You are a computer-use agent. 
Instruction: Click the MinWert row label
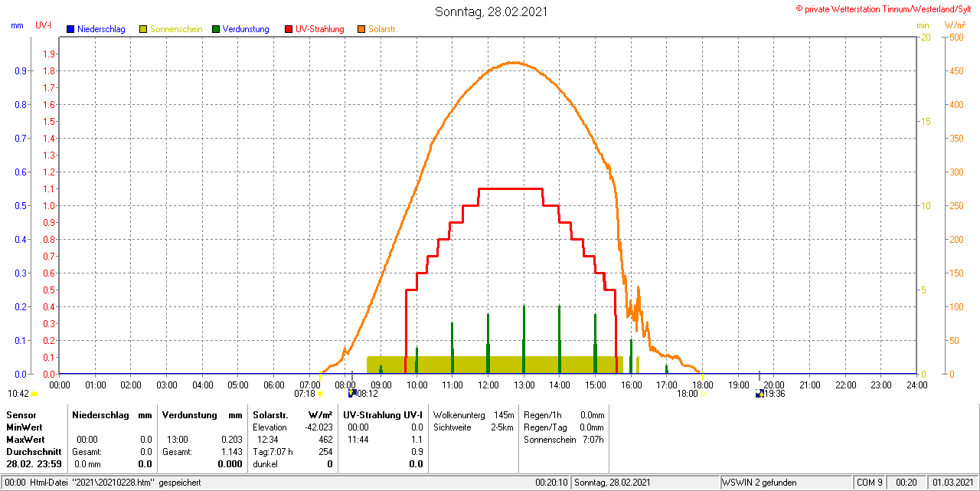[x=24, y=427]
